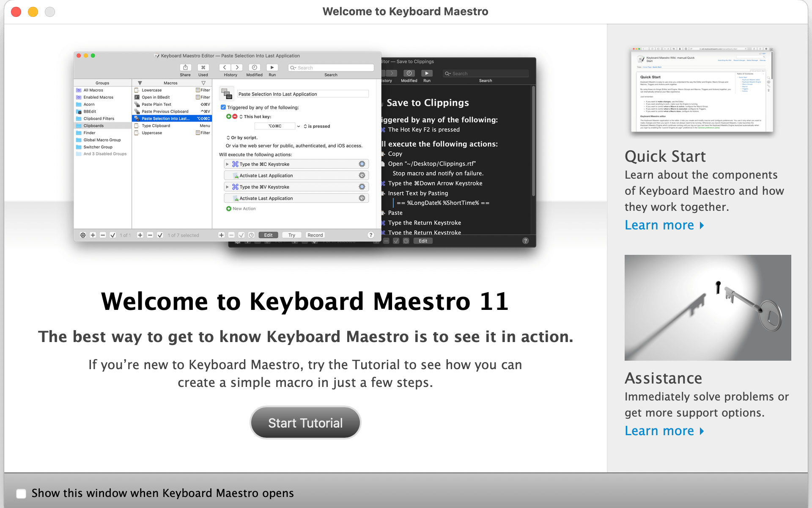Expand the Type the ⌘V Keystroke action
Screen dimensions: 812x508
[227, 187]
